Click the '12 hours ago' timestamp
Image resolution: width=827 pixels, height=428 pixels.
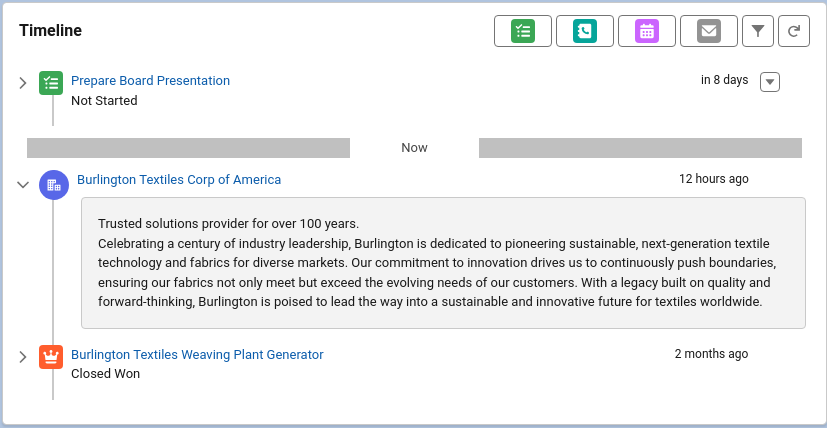click(713, 180)
